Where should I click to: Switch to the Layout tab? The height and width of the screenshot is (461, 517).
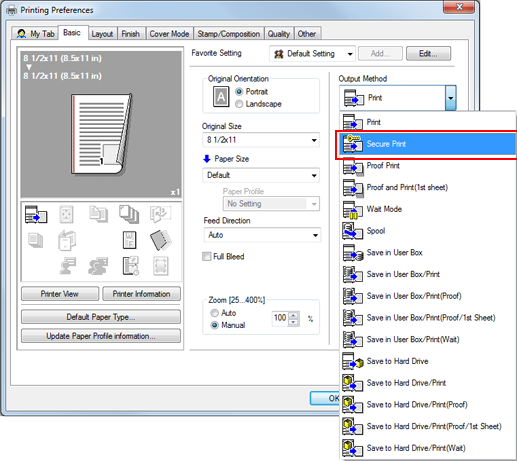pos(102,34)
